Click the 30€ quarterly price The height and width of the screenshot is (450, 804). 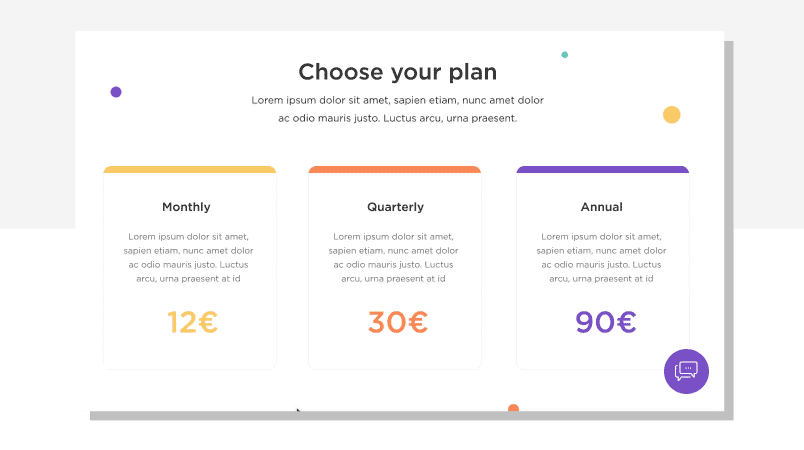click(x=397, y=322)
